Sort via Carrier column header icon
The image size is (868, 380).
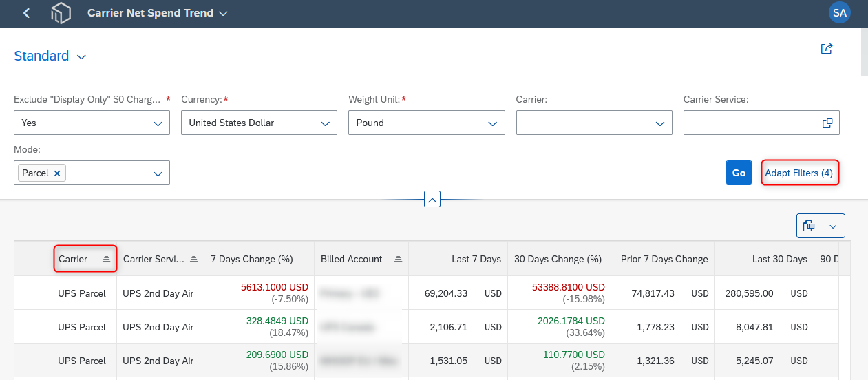pos(106,259)
